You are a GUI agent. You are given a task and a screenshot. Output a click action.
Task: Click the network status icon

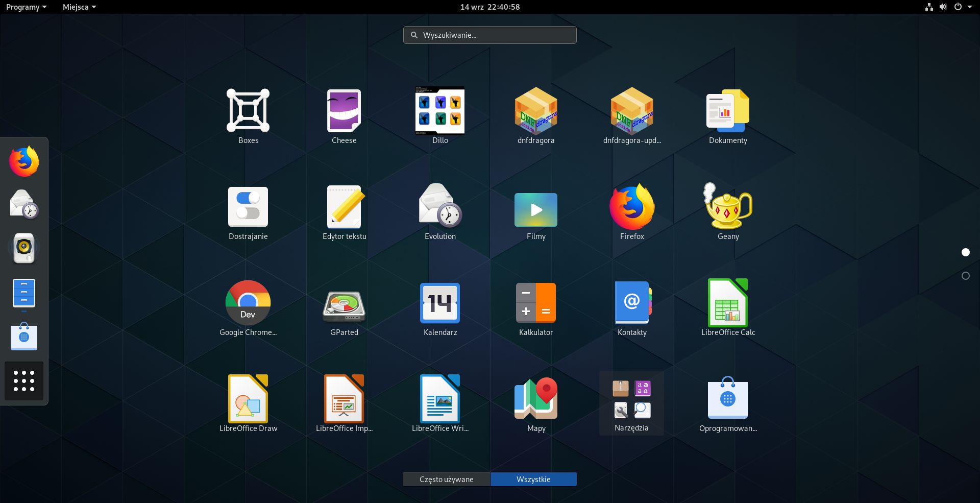coord(929,7)
